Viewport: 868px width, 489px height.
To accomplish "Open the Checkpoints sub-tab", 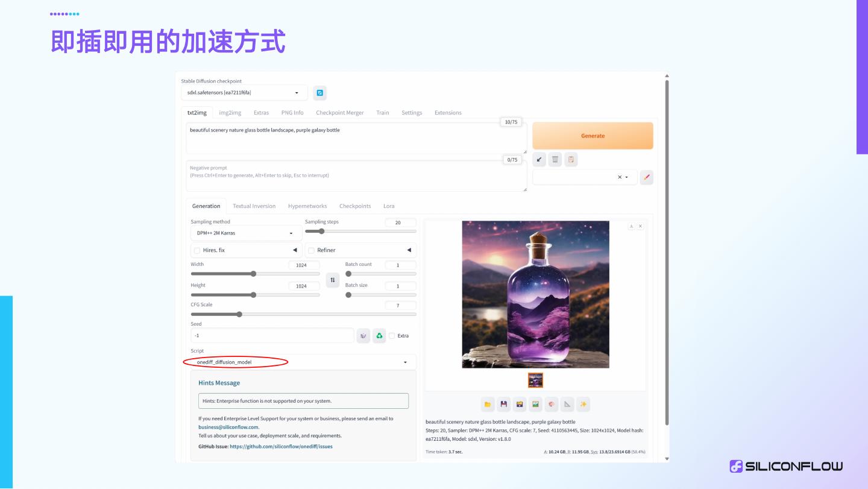I will point(355,206).
